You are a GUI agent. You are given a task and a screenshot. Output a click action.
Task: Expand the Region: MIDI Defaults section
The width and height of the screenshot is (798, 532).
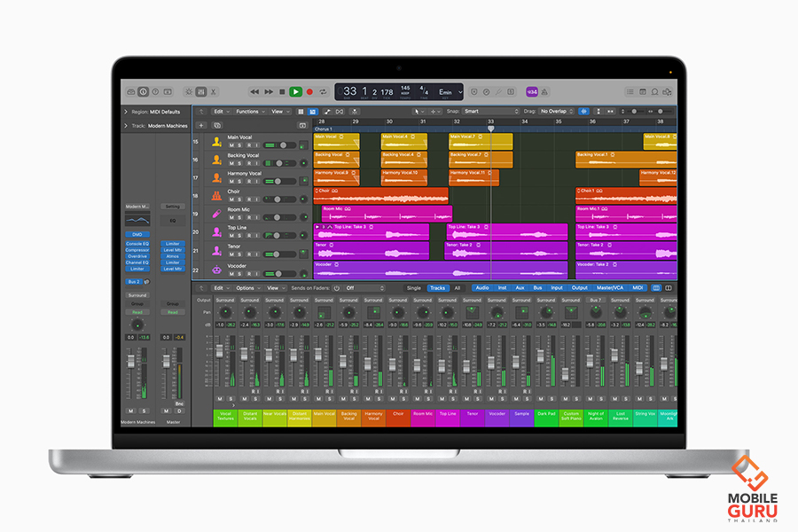(x=126, y=112)
